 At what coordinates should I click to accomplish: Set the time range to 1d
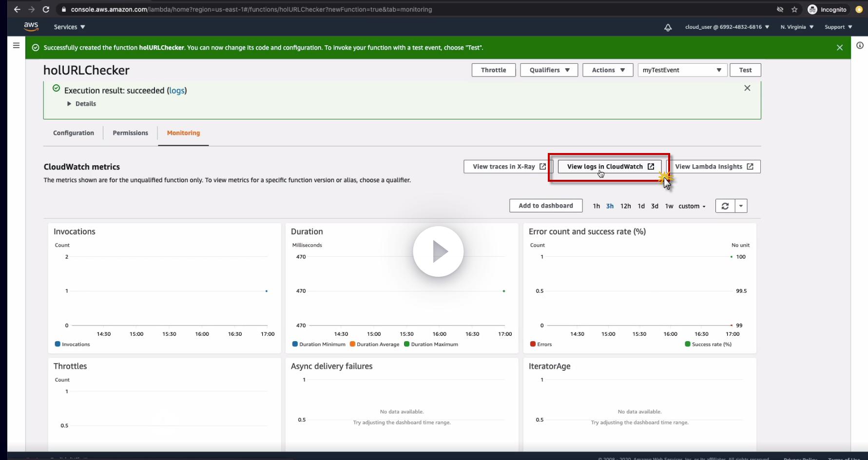(641, 206)
